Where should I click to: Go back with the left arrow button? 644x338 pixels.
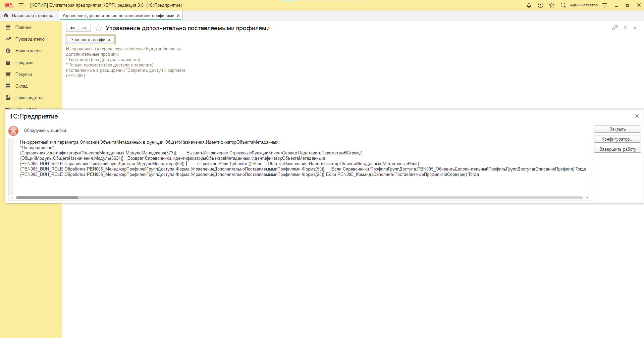pos(72,28)
